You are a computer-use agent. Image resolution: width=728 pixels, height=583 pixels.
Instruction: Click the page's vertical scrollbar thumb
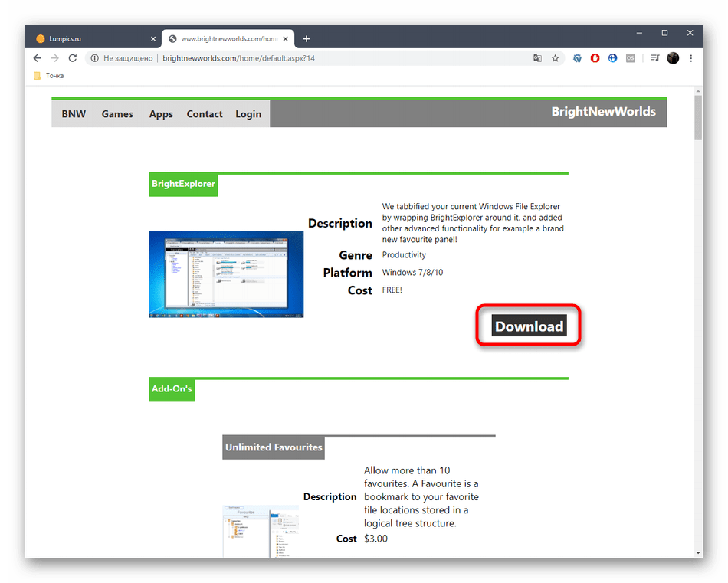tap(697, 118)
